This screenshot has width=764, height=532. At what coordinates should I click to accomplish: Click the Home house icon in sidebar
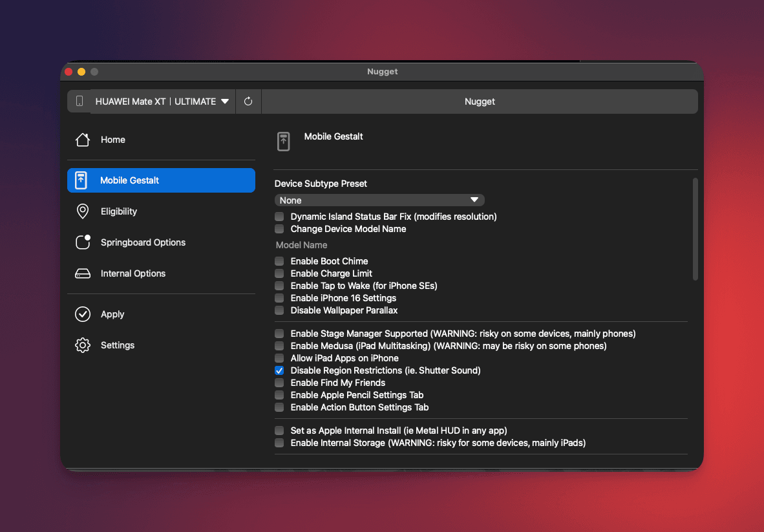coord(83,140)
